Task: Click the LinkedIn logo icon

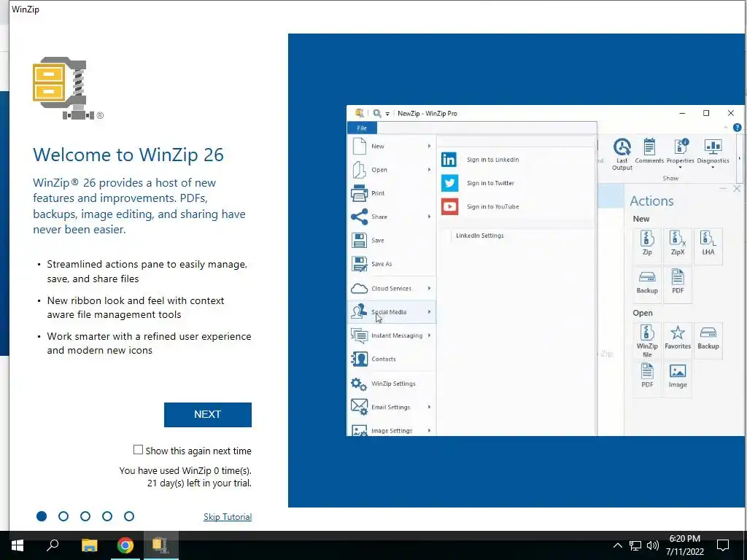Action: (449, 160)
